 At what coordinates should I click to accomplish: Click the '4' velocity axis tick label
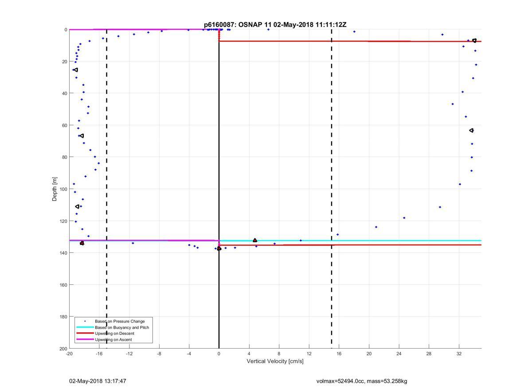pyautogui.click(x=249, y=354)
